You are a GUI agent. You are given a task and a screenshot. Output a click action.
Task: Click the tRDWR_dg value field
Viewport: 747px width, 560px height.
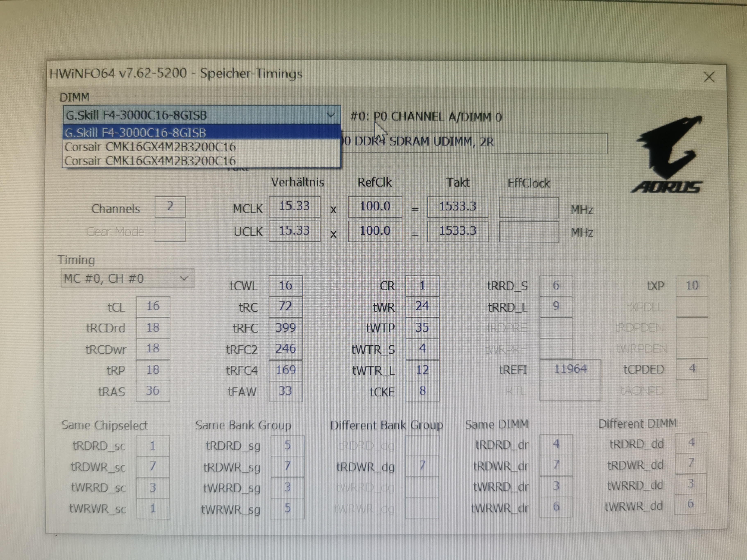point(422,466)
